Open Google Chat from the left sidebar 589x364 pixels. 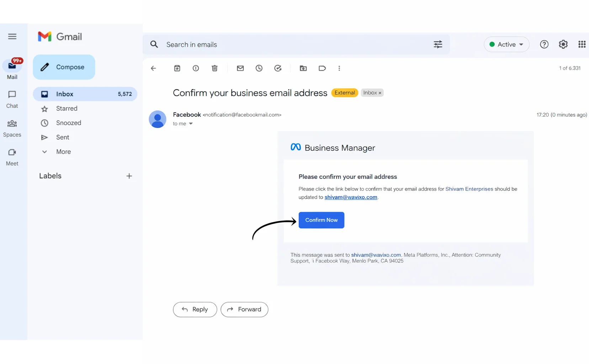pyautogui.click(x=12, y=99)
